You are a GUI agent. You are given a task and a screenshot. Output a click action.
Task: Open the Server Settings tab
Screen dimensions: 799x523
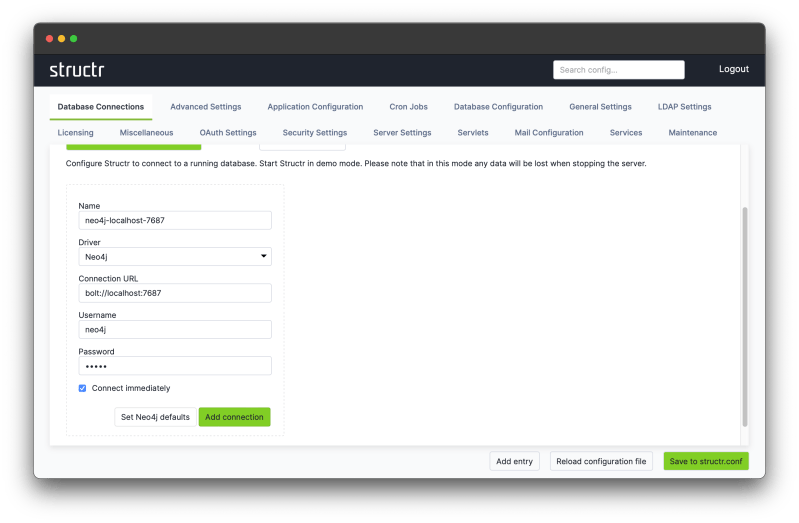click(402, 133)
